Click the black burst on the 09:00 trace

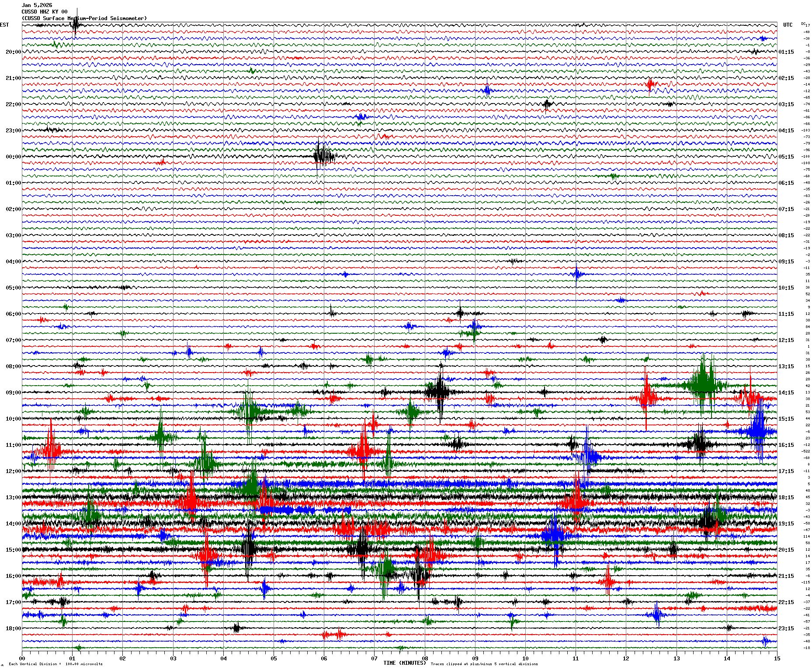tap(439, 391)
